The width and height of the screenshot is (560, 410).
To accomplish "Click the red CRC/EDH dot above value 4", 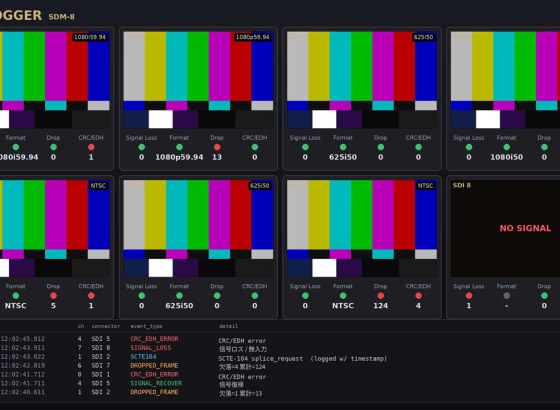I will (x=418, y=296).
